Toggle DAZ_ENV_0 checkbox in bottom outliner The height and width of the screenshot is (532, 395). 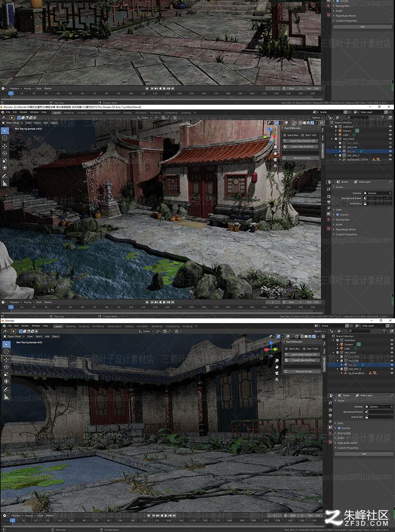click(x=342, y=369)
